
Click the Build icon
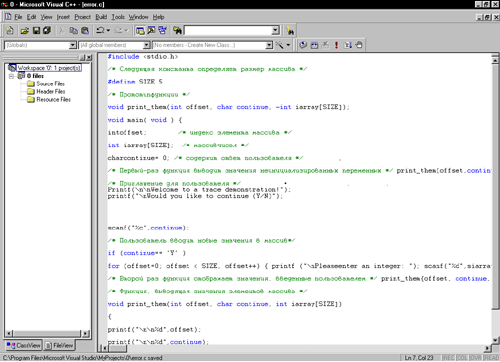pos(314,45)
